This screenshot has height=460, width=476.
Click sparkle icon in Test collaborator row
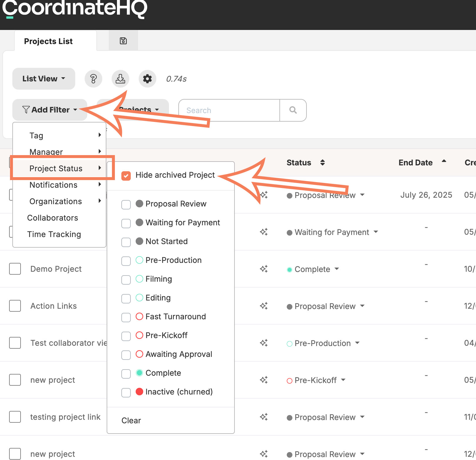pos(264,343)
